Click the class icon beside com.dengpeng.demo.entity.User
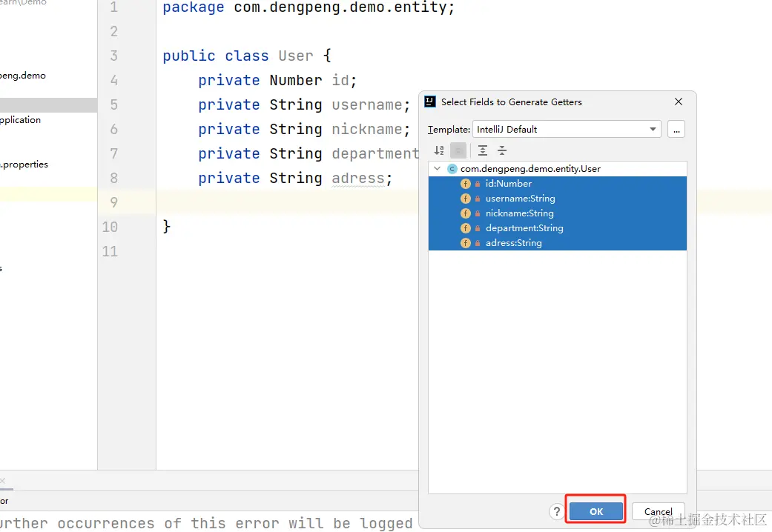The width and height of the screenshot is (772, 532). click(452, 169)
